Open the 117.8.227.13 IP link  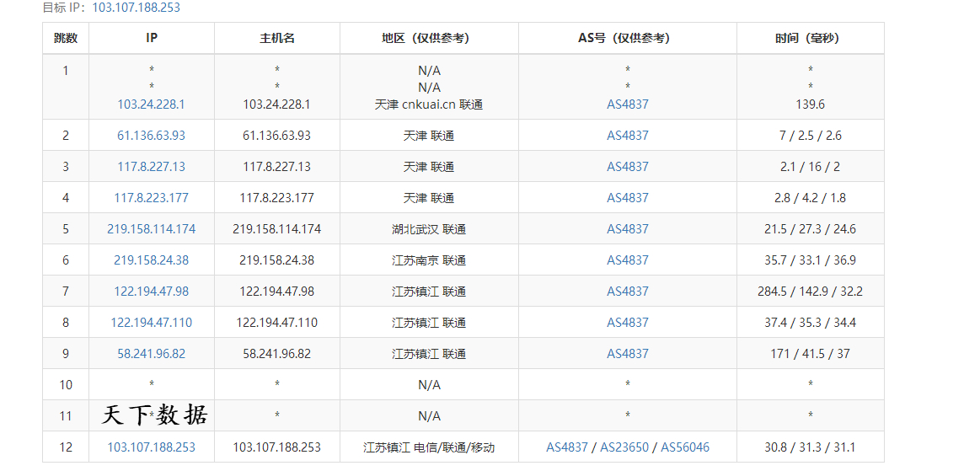[151, 167]
